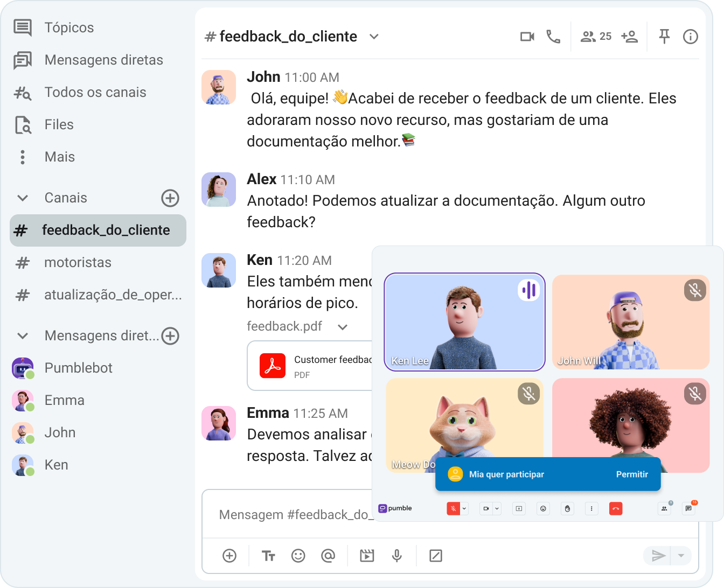Click the add member icon in header
Screen dimensions: 724x588
click(629, 37)
